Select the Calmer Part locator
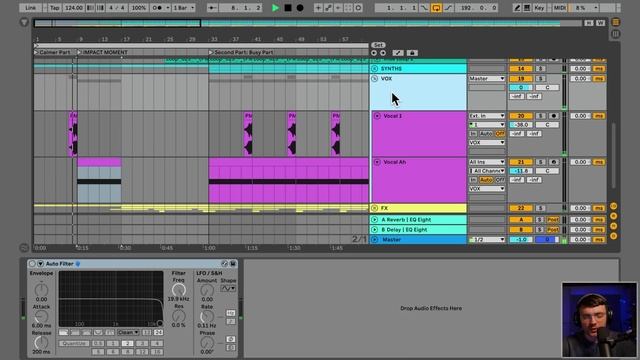The width and height of the screenshot is (640, 360). coord(52,52)
